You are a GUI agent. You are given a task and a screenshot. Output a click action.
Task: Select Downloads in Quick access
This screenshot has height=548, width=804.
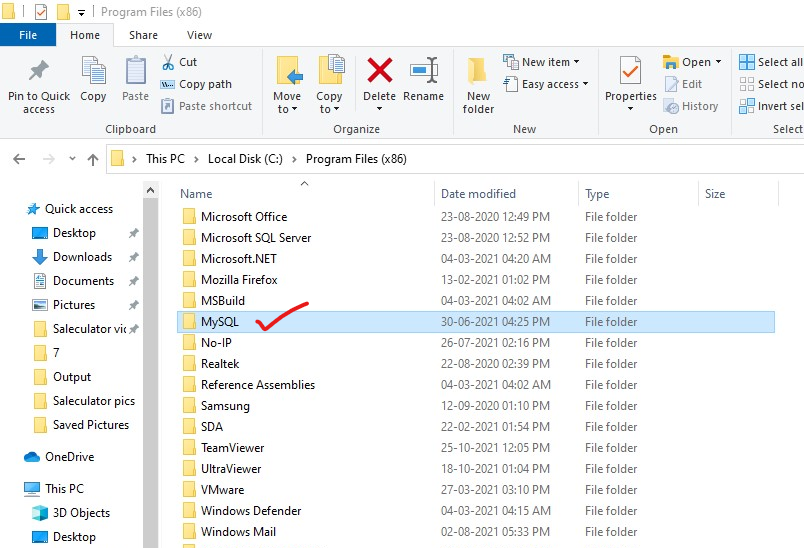click(83, 257)
